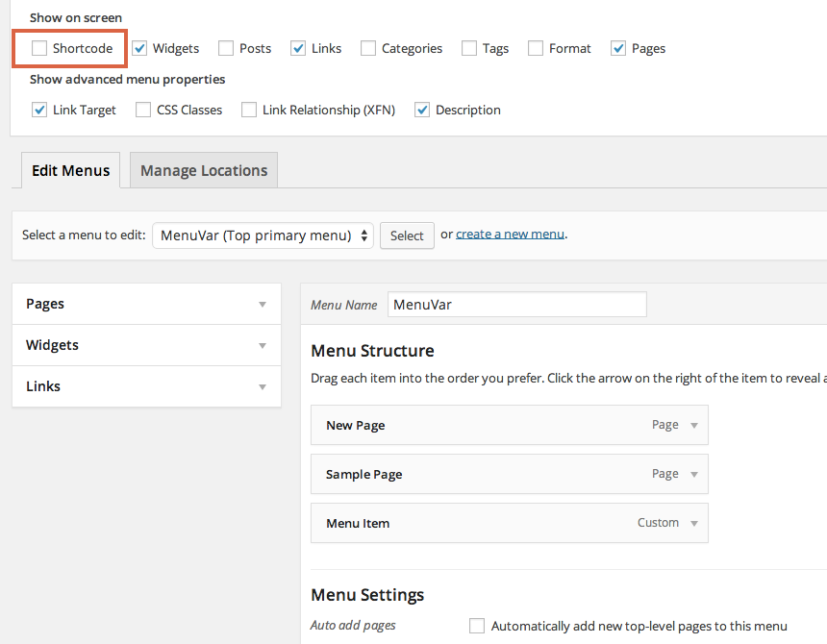
Task: Switch to Manage Locations tab
Action: coord(204,170)
